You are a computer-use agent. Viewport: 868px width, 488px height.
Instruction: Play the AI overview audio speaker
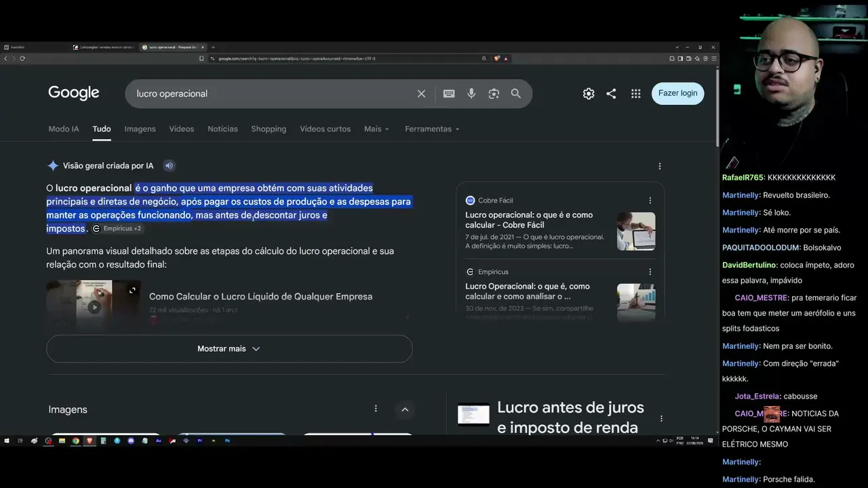(170, 165)
